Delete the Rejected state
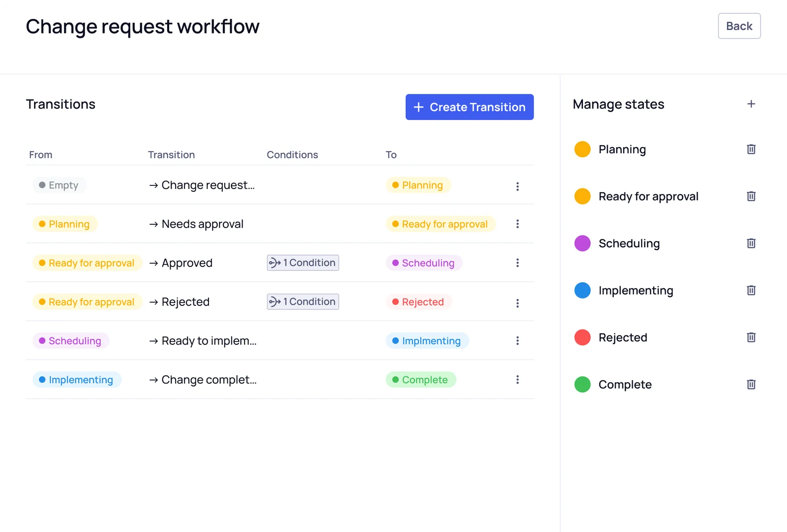The height and width of the screenshot is (532, 787). (x=751, y=337)
